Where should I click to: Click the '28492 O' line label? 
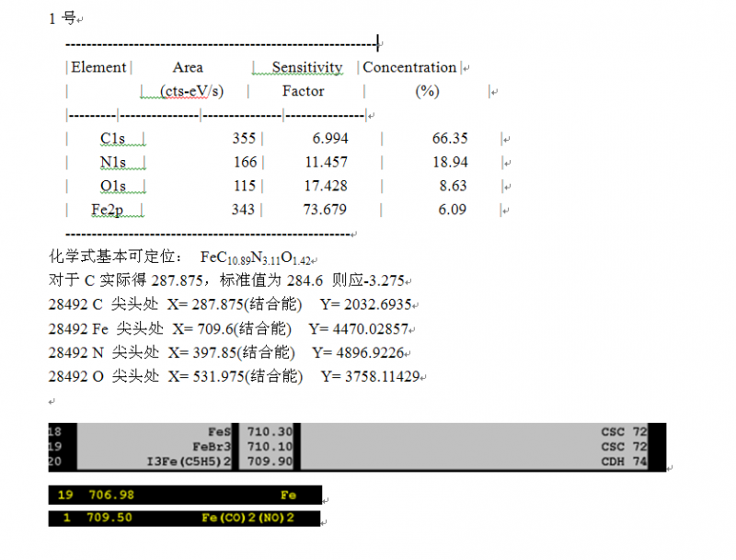(x=76, y=376)
